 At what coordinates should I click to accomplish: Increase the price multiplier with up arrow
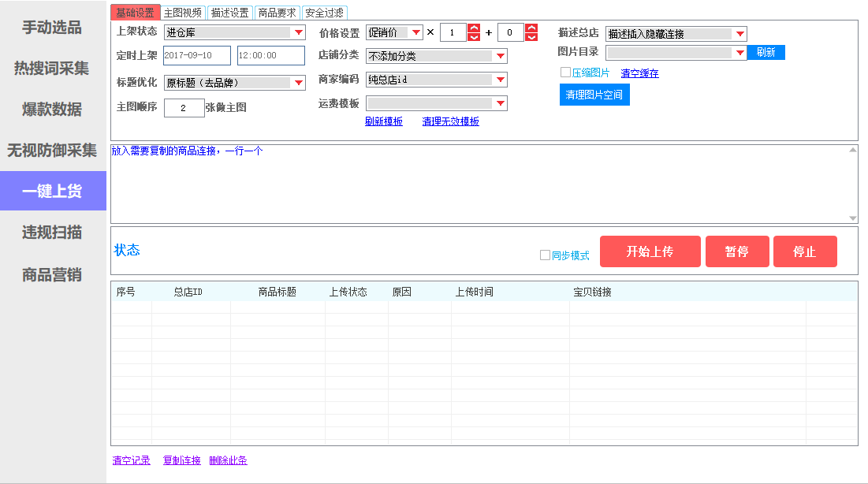coord(474,28)
